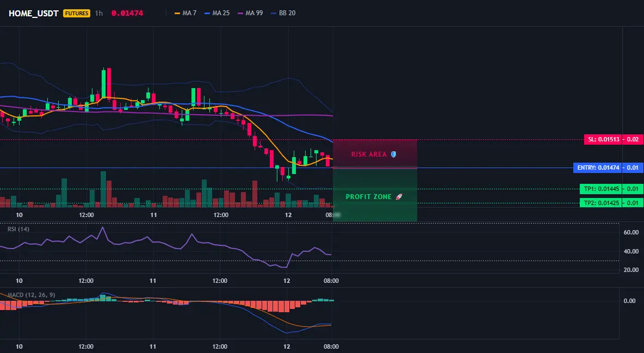Click the current price 0.01474 in header
The image size is (644, 353).
pyautogui.click(x=127, y=13)
